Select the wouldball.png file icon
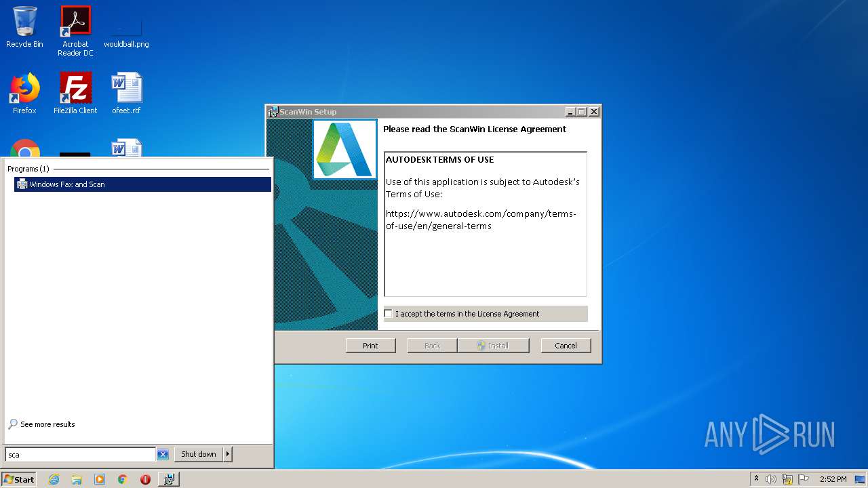The height and width of the screenshot is (488, 868). pyautogui.click(x=126, y=31)
